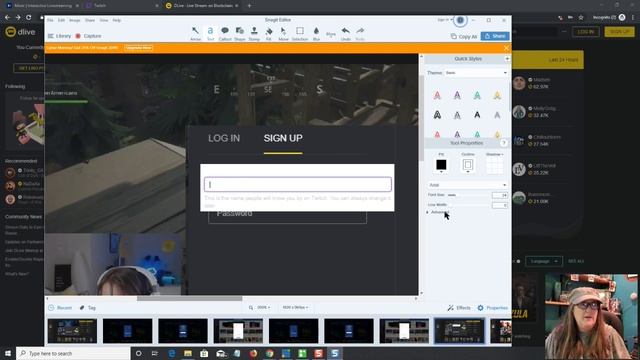
Task: Open the Arial font family dropdown
Action: coord(467,185)
